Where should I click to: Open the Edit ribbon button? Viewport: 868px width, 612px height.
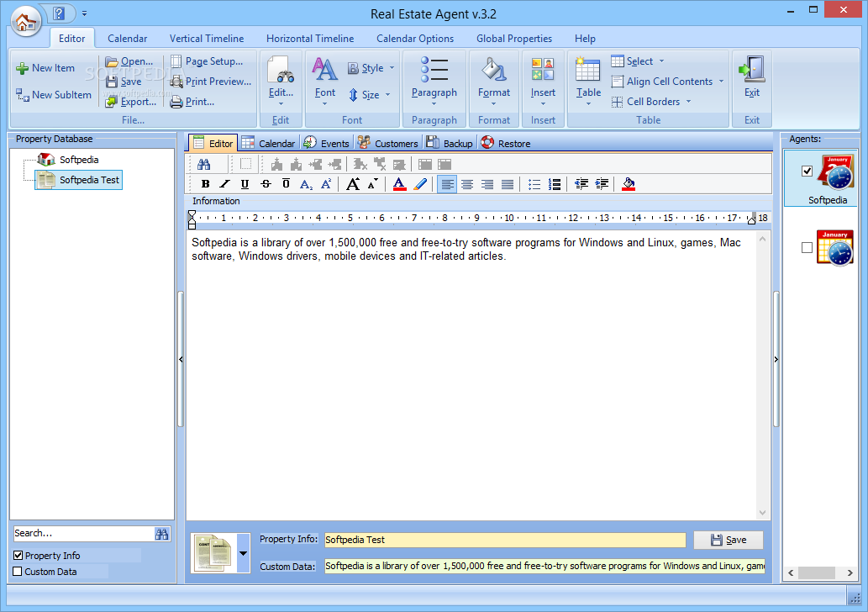tap(281, 81)
